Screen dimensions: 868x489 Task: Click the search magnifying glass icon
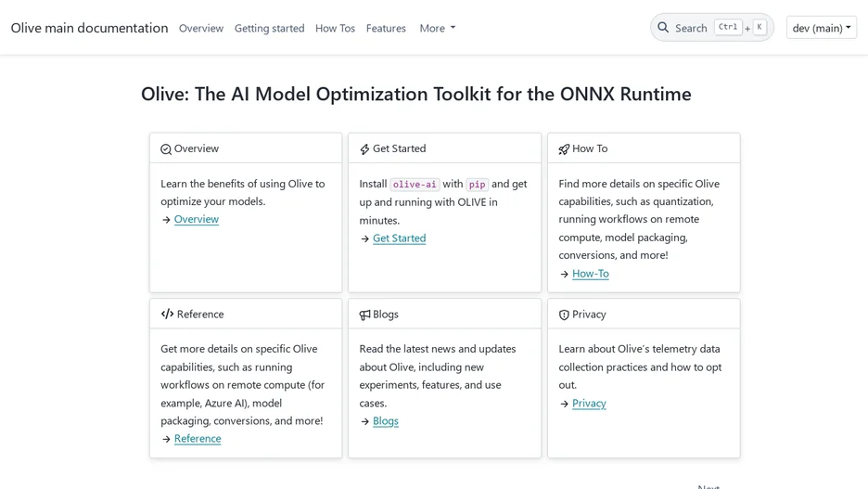[663, 27]
